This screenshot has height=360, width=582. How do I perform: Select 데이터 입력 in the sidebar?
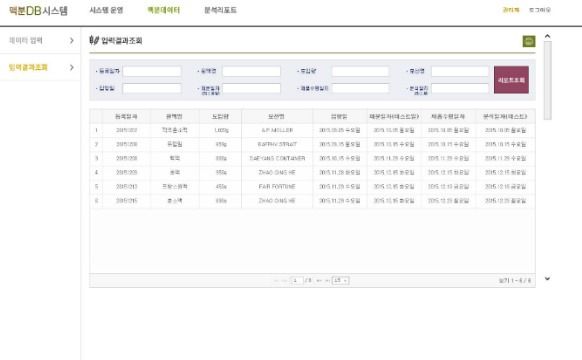pyautogui.click(x=26, y=40)
